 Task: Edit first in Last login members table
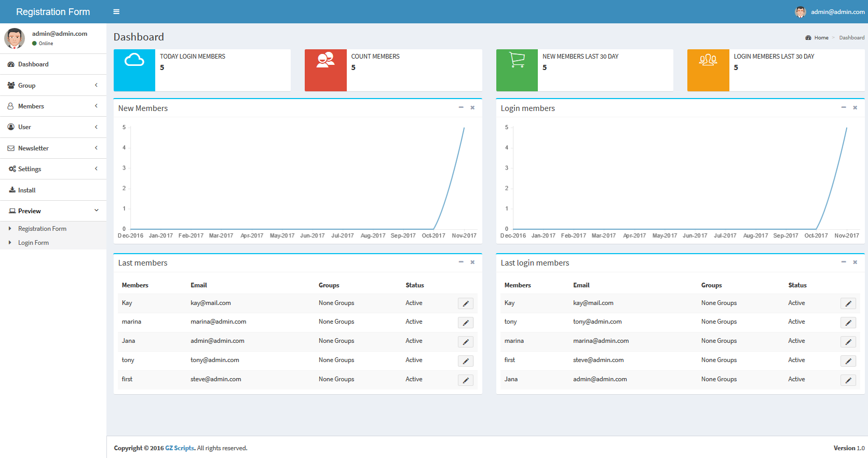point(848,361)
